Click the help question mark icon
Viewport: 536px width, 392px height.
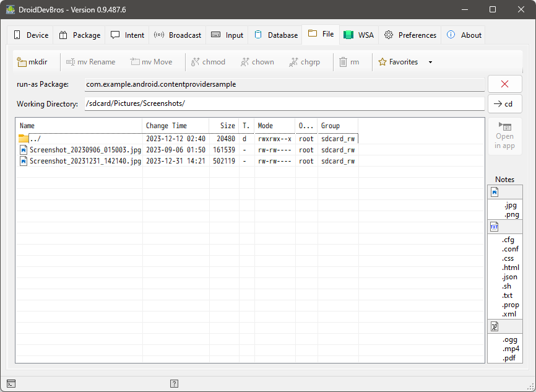[x=174, y=383]
